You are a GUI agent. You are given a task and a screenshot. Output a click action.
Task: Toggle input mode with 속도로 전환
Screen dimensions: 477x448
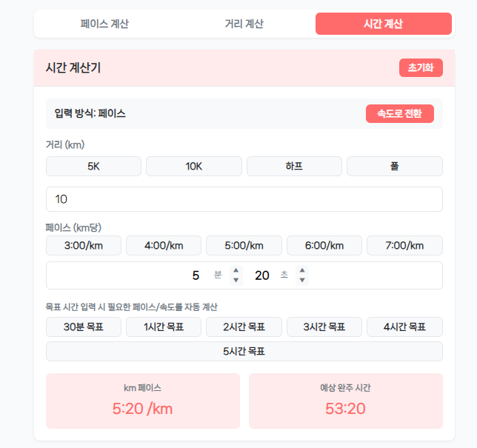(x=399, y=113)
